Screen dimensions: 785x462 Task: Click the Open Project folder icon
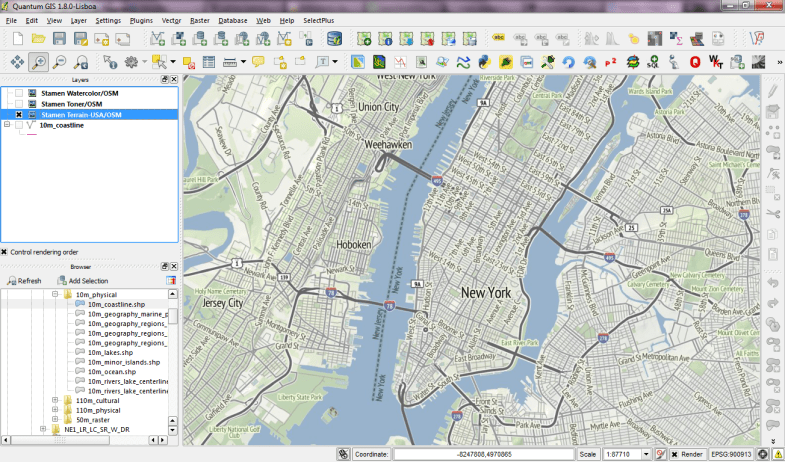(37, 39)
